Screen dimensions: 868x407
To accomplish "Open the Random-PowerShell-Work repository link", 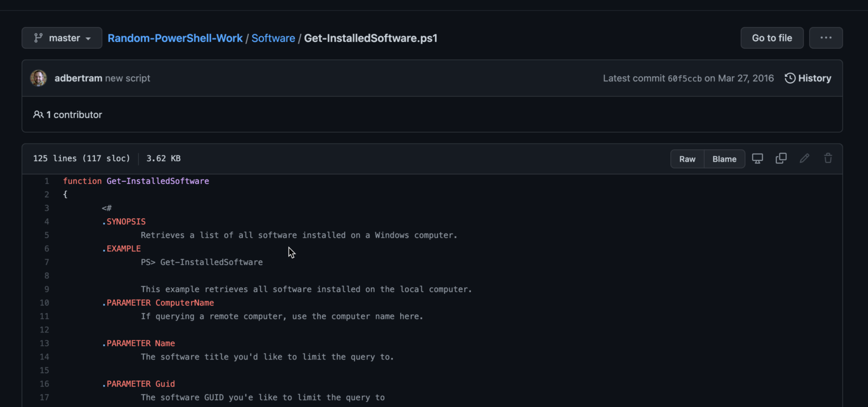I will (175, 38).
